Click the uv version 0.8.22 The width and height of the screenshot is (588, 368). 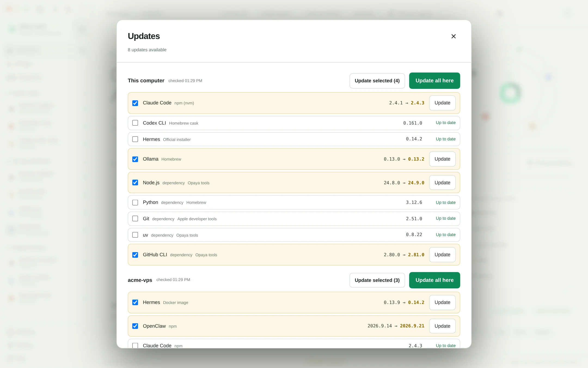(414, 234)
